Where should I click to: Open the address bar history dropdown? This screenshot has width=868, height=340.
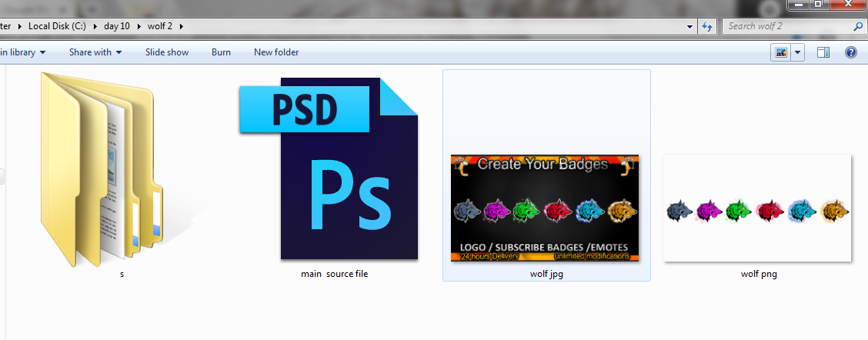coord(689,26)
